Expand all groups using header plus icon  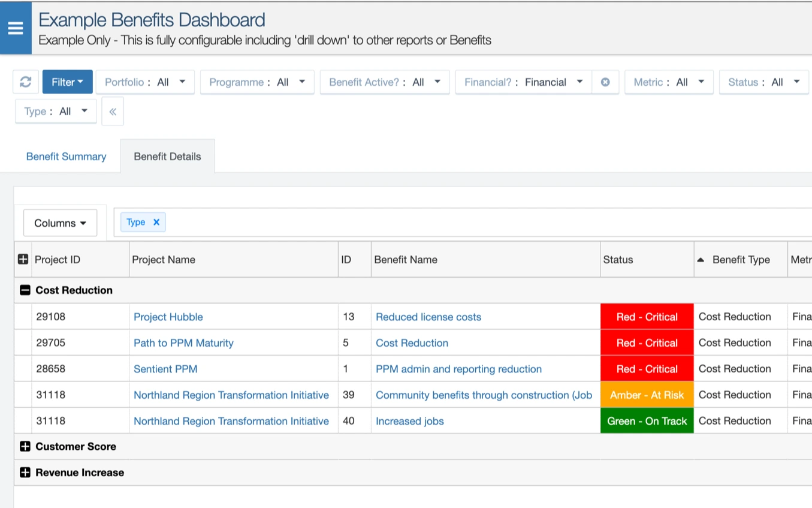pyautogui.click(x=23, y=260)
